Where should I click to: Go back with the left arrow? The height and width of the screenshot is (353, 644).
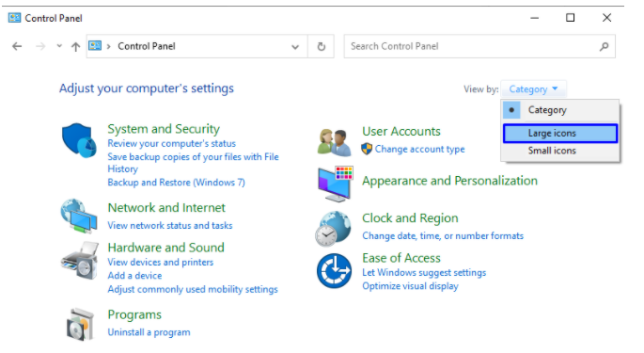tap(17, 46)
